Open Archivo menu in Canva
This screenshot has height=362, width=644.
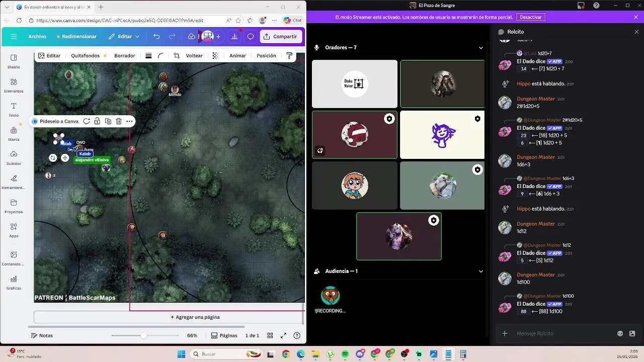[37, 37]
